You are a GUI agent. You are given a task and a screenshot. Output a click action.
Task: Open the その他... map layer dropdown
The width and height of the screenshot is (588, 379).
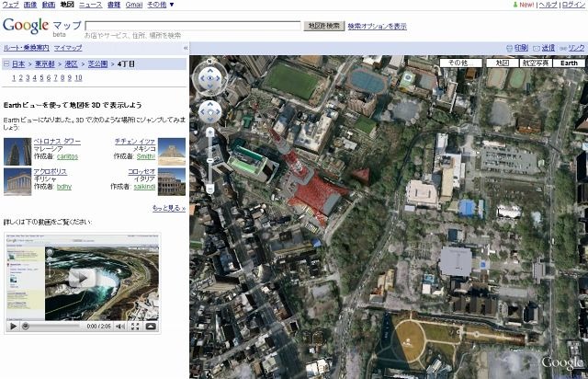click(461, 63)
